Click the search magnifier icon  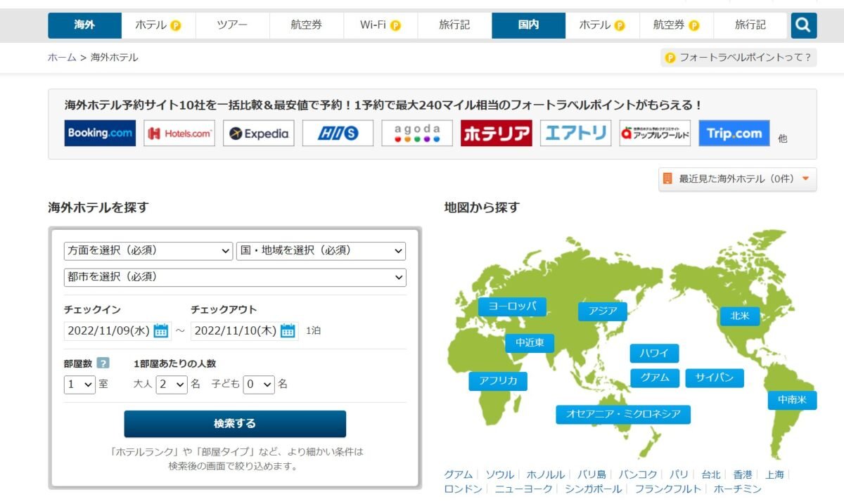(803, 25)
